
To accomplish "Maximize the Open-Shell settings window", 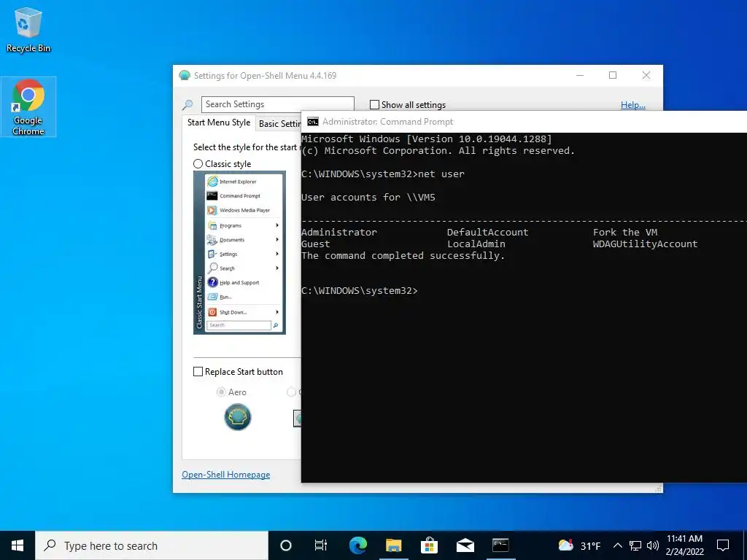I will [x=613, y=75].
